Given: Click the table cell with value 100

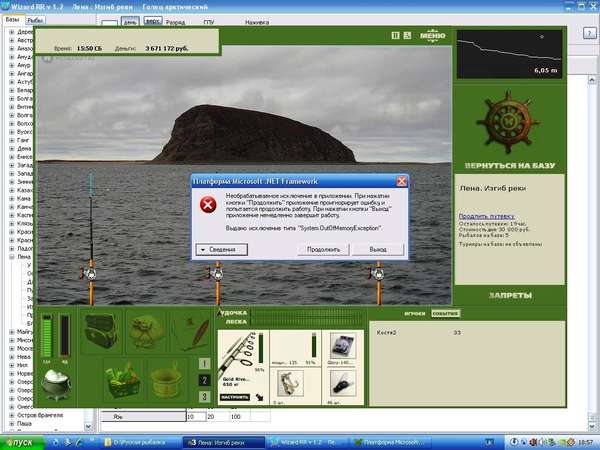Looking at the screenshot, I should coord(240,416).
